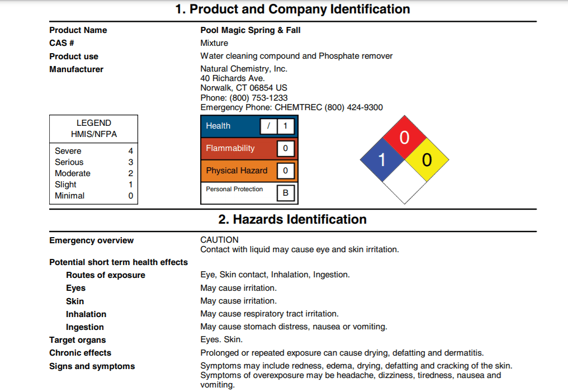Click the 'LEGEND HMIS/NFPA' box header
Viewport: 568px width, 392px height.
[94, 129]
